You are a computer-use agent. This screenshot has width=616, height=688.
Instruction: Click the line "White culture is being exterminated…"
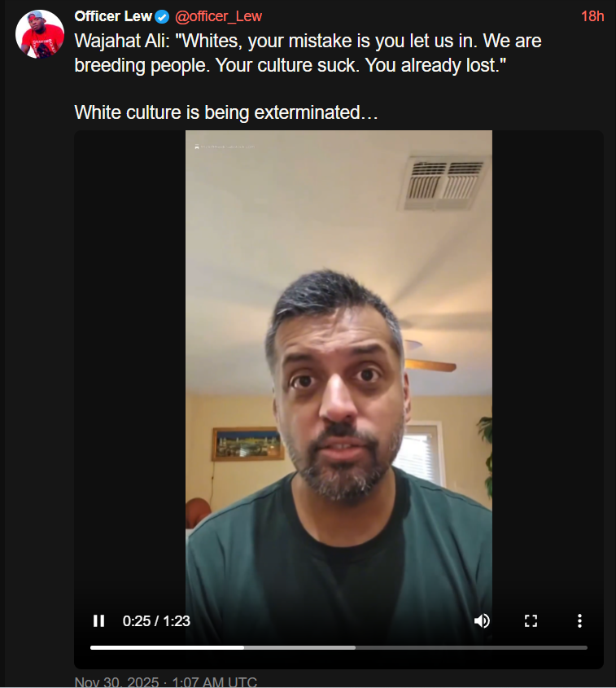coord(225,112)
